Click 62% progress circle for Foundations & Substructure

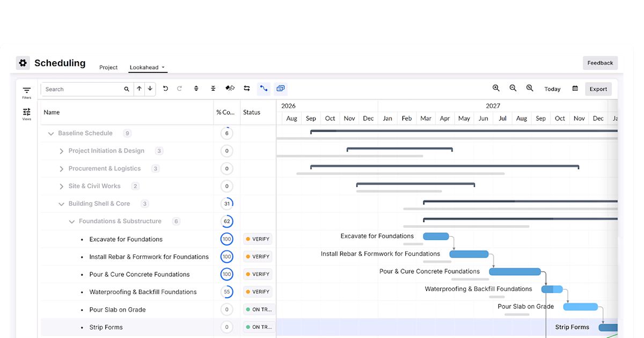point(227,222)
